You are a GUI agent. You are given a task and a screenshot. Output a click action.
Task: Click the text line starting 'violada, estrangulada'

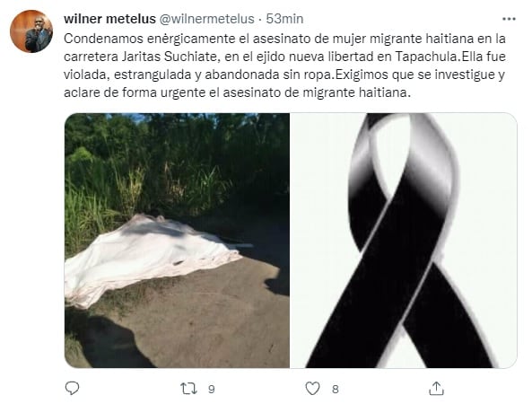tap(284, 75)
